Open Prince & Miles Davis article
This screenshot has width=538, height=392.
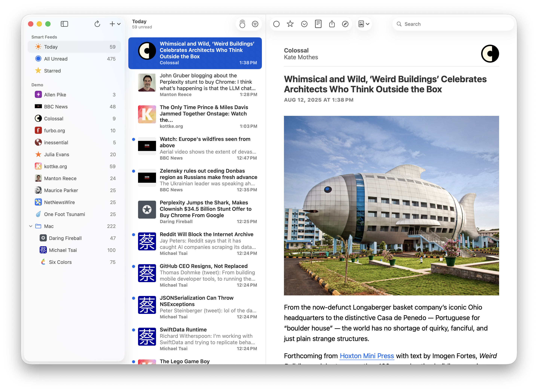[195, 117]
